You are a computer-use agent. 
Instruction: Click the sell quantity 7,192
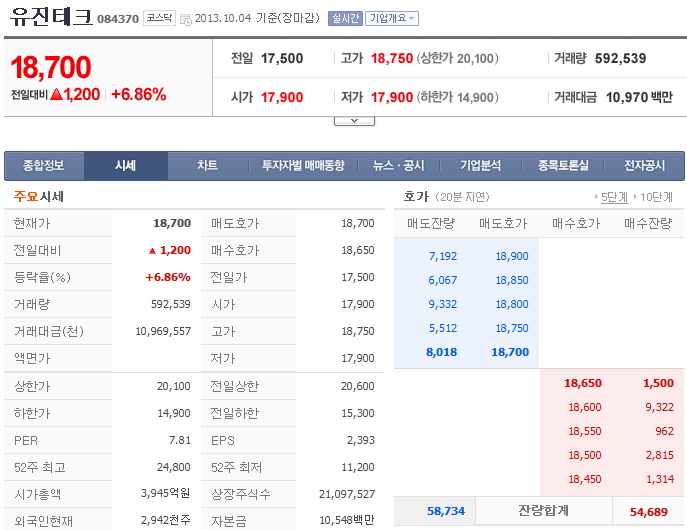pyautogui.click(x=443, y=256)
